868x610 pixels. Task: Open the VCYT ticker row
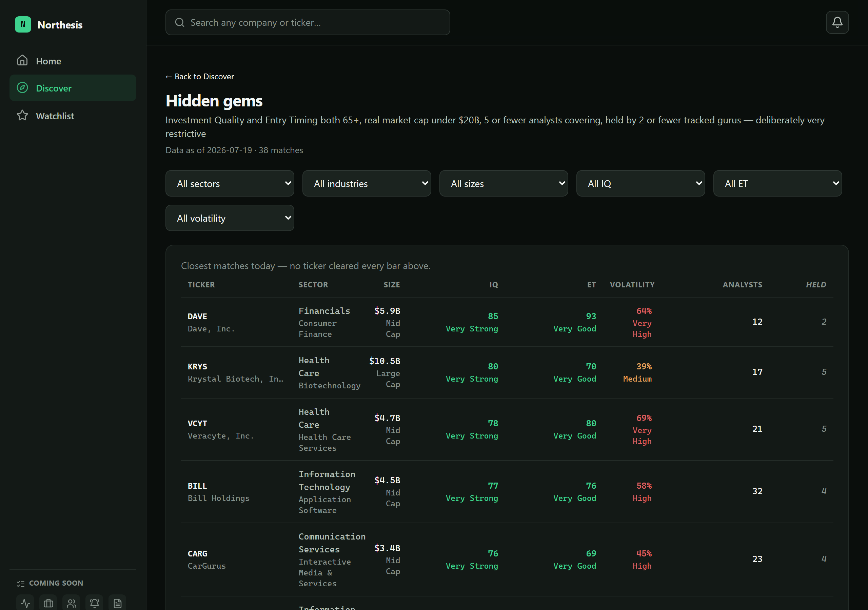(507, 429)
